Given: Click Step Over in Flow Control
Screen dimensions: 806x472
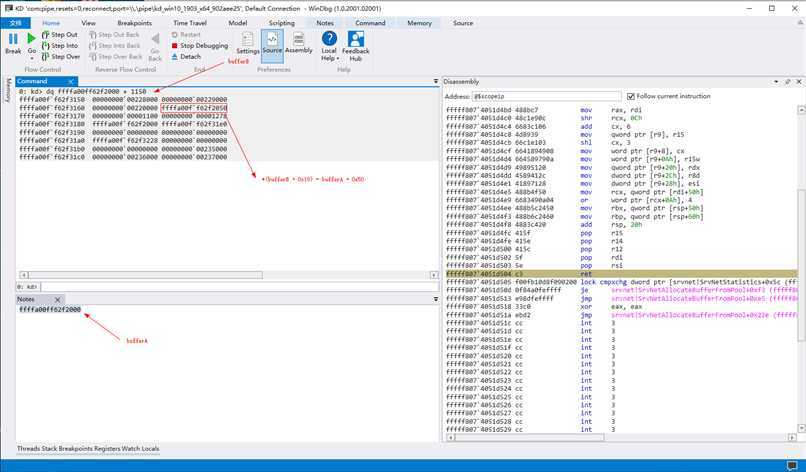Looking at the screenshot, I should click(x=61, y=57).
